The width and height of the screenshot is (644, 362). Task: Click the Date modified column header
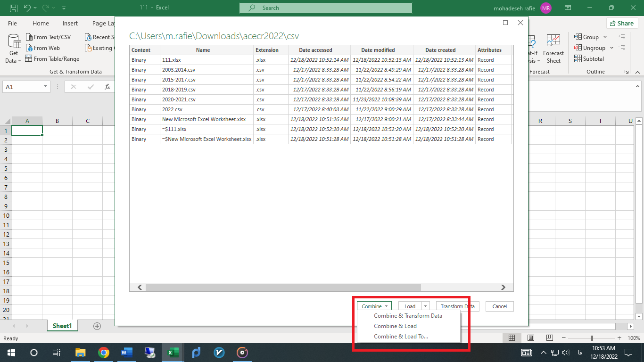coord(381,50)
